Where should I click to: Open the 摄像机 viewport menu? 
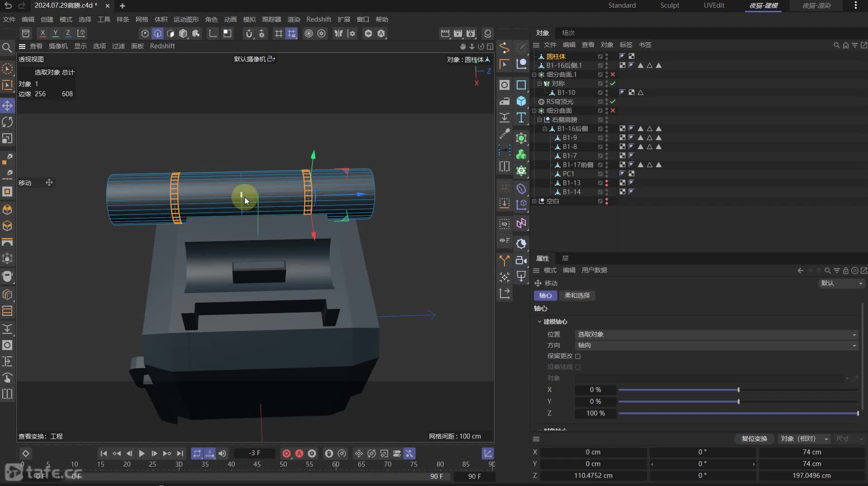point(58,46)
